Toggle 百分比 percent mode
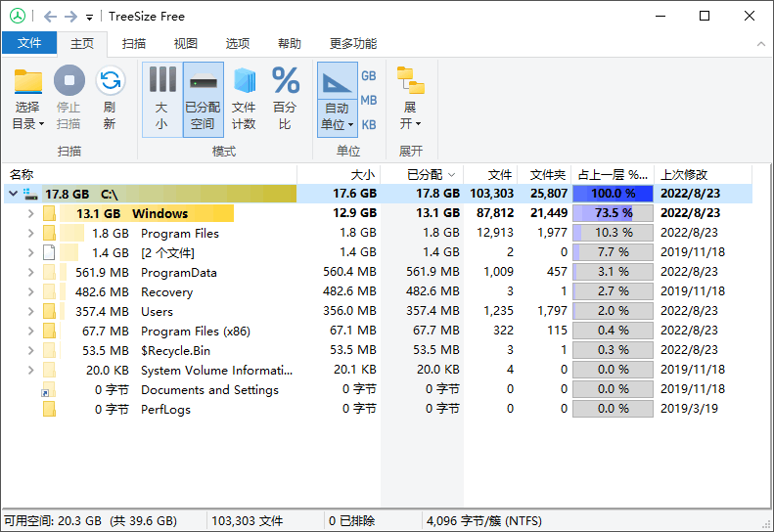The image size is (774, 532). (x=286, y=99)
